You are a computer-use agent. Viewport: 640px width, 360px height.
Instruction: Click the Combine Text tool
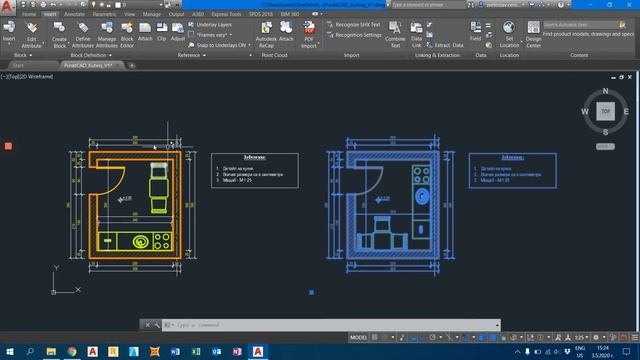(395, 35)
